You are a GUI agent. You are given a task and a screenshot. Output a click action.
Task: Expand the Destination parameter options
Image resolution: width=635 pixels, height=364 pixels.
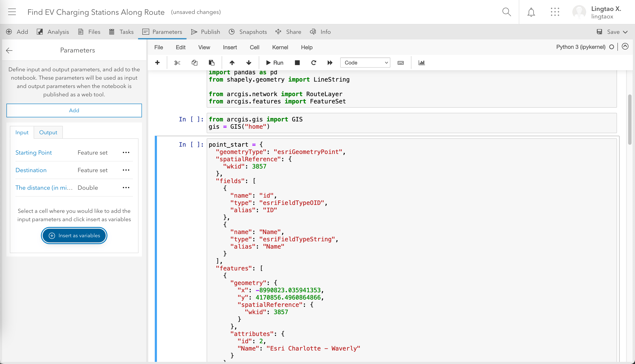pos(126,170)
